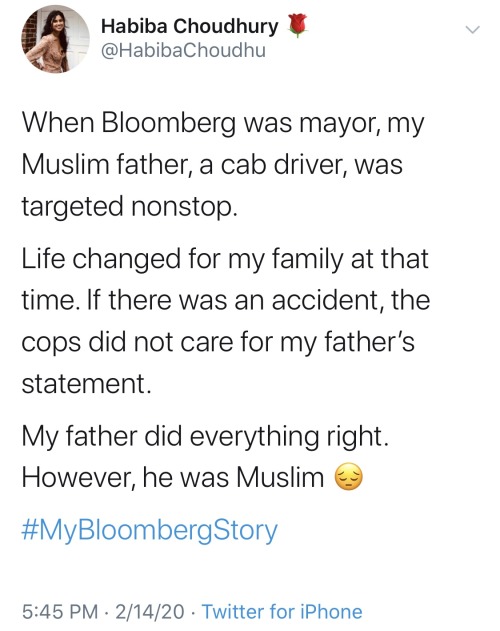Click the Twitter for iPhone source link
Viewport: 500px width, 631px height.
(x=282, y=611)
